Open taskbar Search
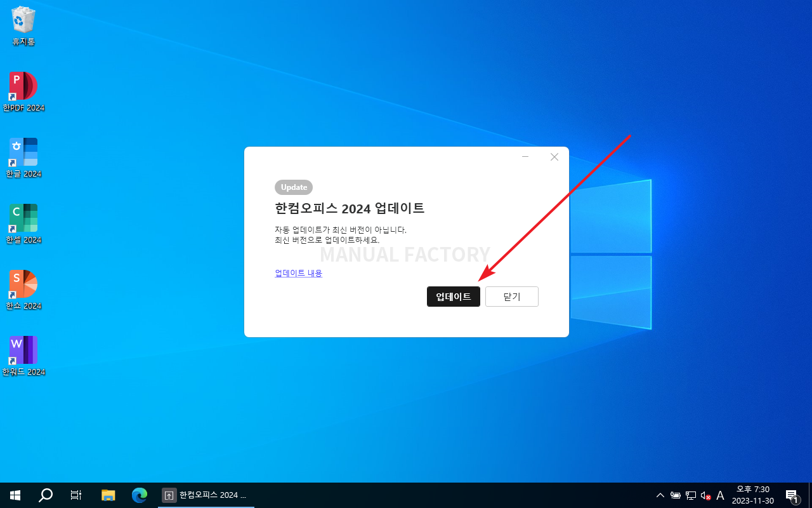812x508 pixels. (46, 495)
